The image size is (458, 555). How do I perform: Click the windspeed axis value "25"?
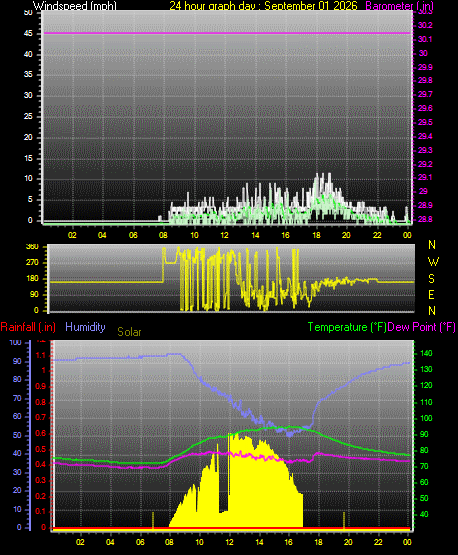pyautogui.click(x=28, y=116)
